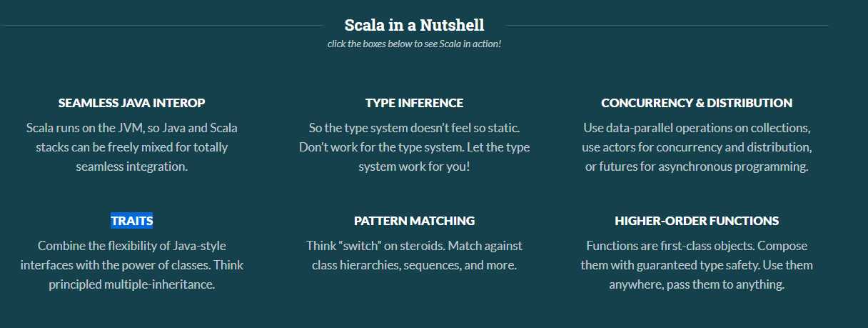Click the principled multiple-inheritance line
Image resolution: width=868 pixels, height=328 pixels.
click(132, 284)
